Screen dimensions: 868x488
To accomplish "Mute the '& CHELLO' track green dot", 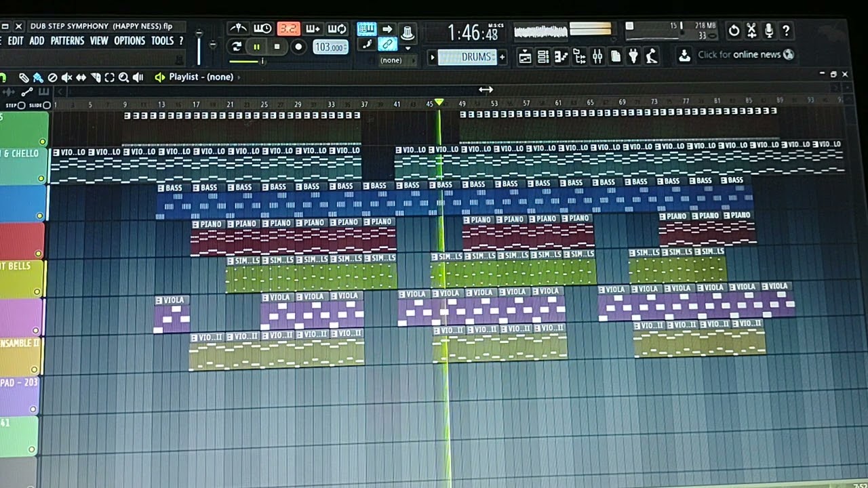I will click(41, 179).
